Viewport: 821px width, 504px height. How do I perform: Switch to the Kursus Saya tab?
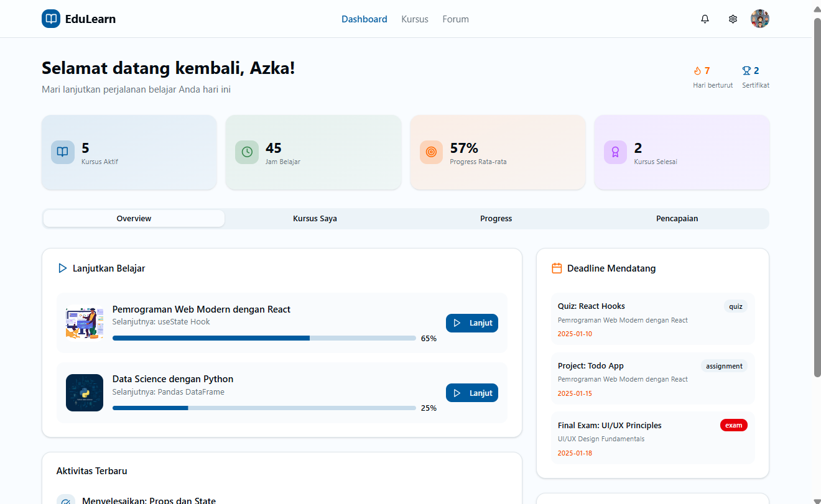(315, 219)
